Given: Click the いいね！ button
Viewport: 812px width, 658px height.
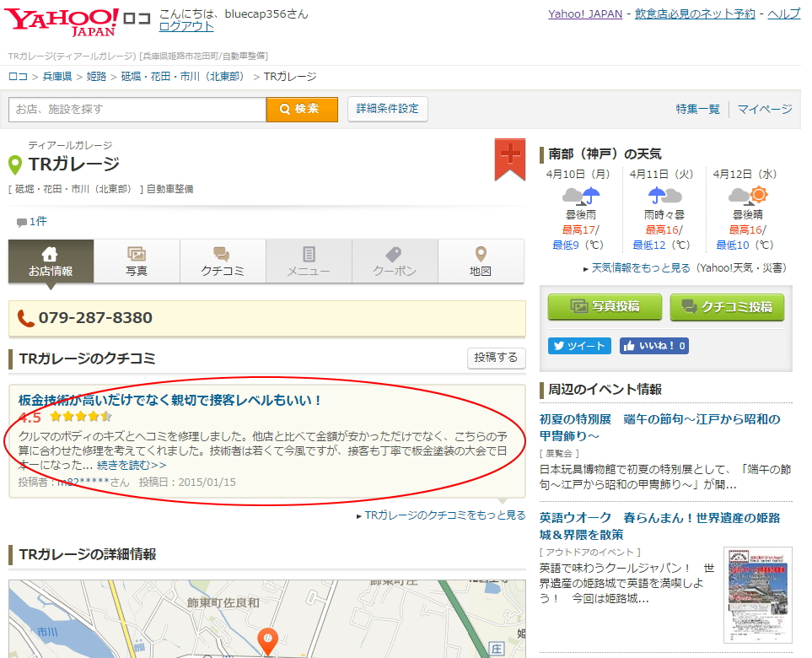Looking at the screenshot, I should click(654, 346).
